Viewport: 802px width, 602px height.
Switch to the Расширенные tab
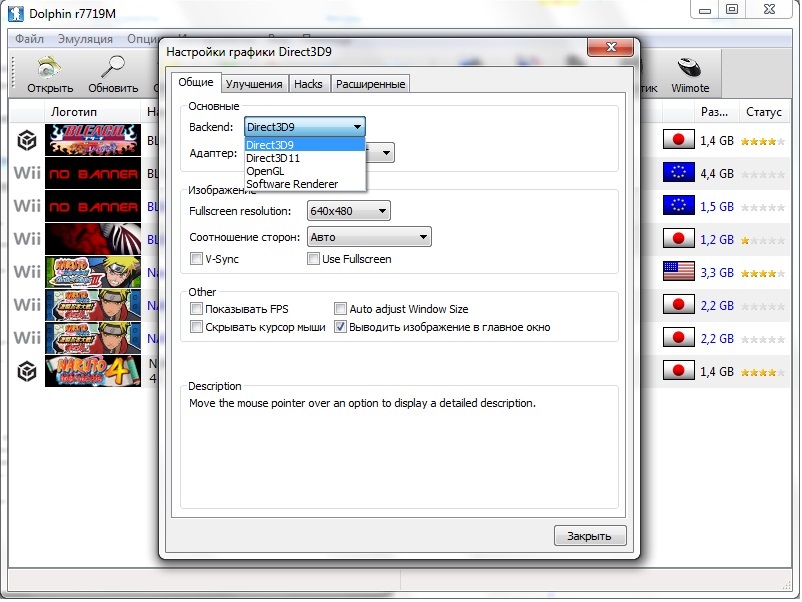click(x=370, y=84)
